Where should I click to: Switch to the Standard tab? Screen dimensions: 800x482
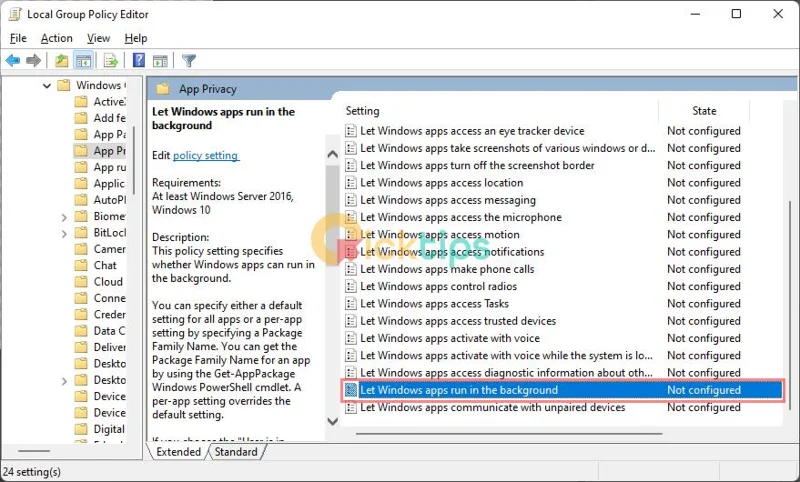pyautogui.click(x=236, y=452)
